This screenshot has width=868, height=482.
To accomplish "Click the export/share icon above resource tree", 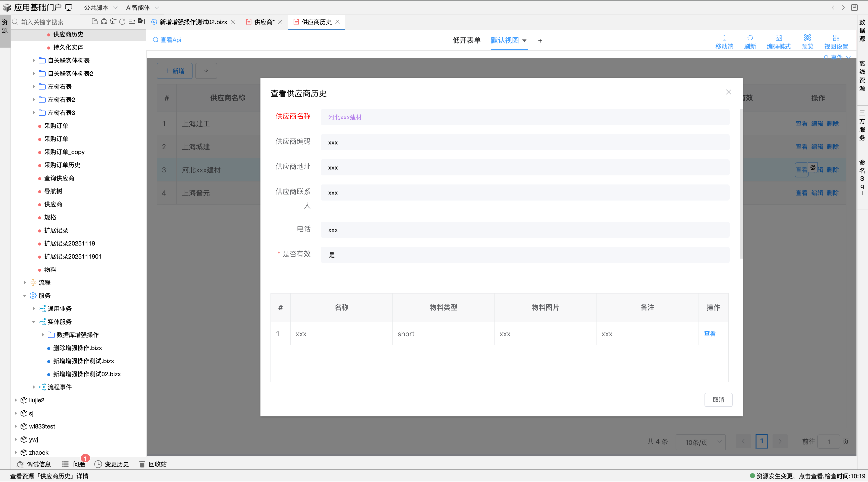I will [x=95, y=21].
